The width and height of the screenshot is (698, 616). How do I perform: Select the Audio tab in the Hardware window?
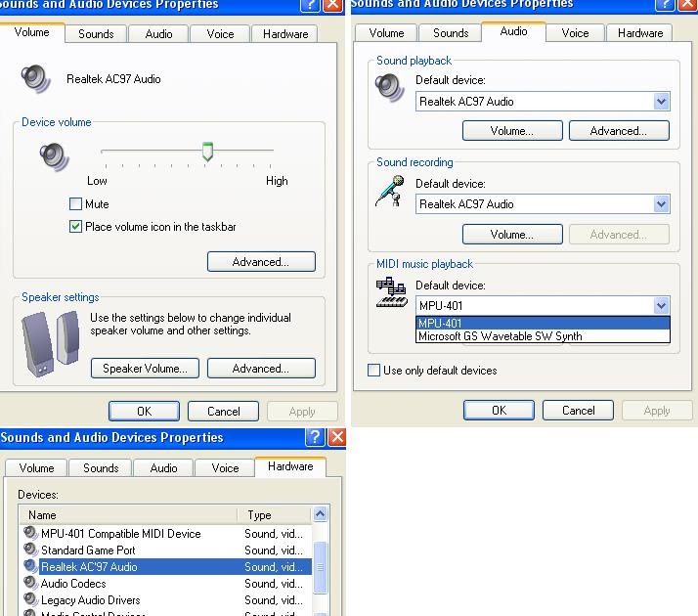pos(163,467)
